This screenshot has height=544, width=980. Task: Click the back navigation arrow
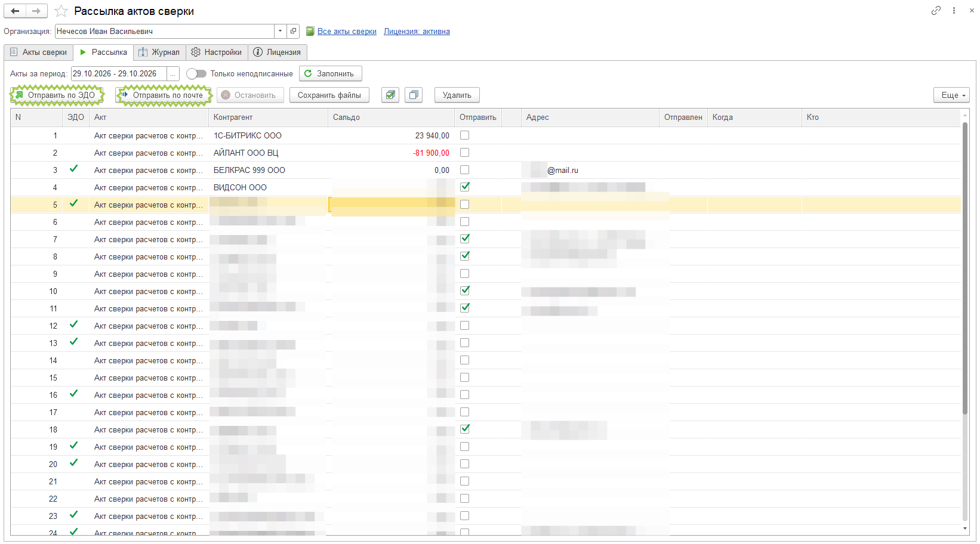(15, 11)
